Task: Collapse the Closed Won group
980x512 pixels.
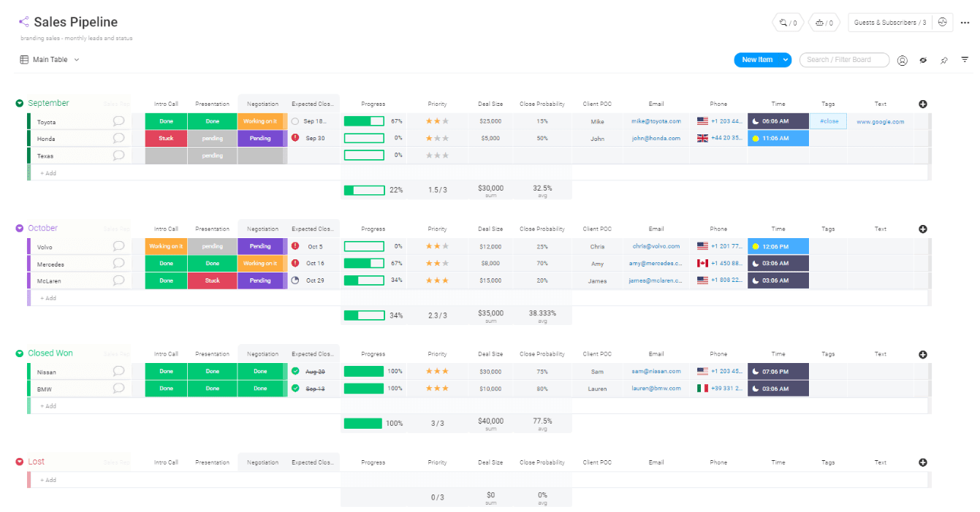Action: pos(20,354)
